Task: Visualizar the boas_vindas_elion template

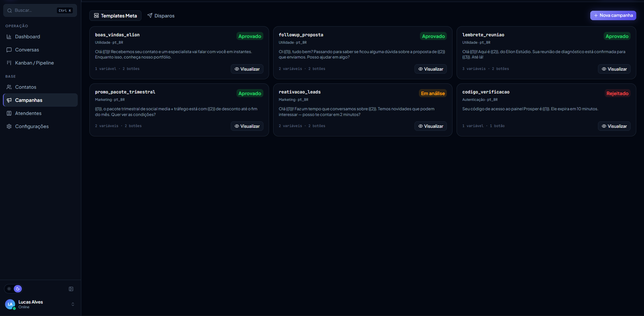Action: coord(247,69)
